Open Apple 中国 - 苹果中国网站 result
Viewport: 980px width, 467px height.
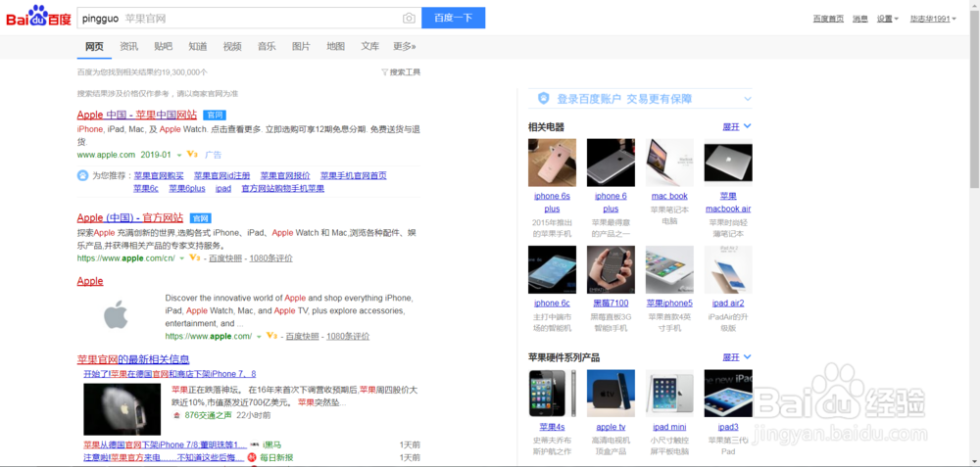(137, 115)
